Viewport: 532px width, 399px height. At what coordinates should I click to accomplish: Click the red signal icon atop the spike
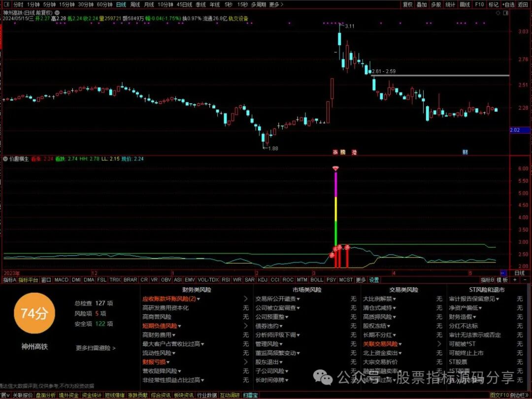335,168
